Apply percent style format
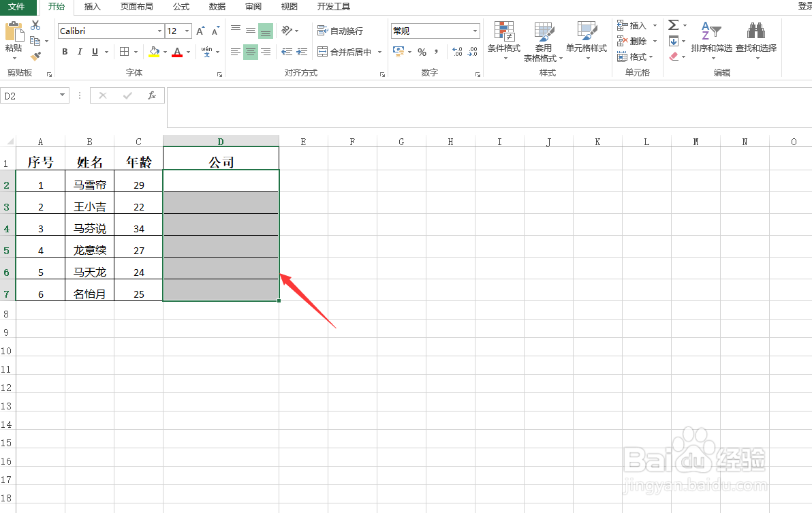812x513 pixels. pos(422,52)
